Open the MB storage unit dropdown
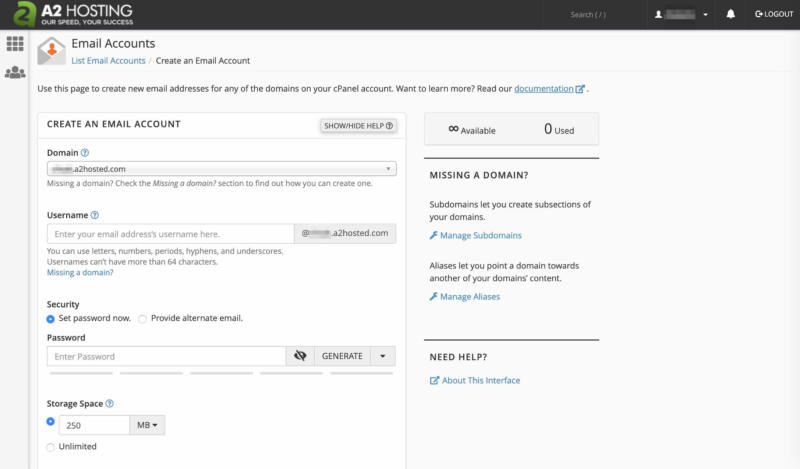This screenshot has width=800, height=469. pos(147,425)
